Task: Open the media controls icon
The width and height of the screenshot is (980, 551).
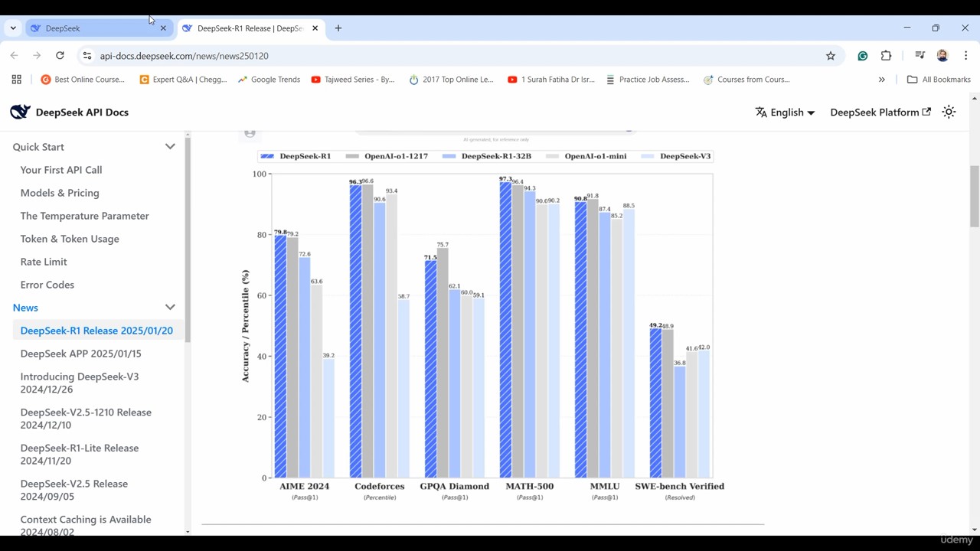Action: coord(920,56)
